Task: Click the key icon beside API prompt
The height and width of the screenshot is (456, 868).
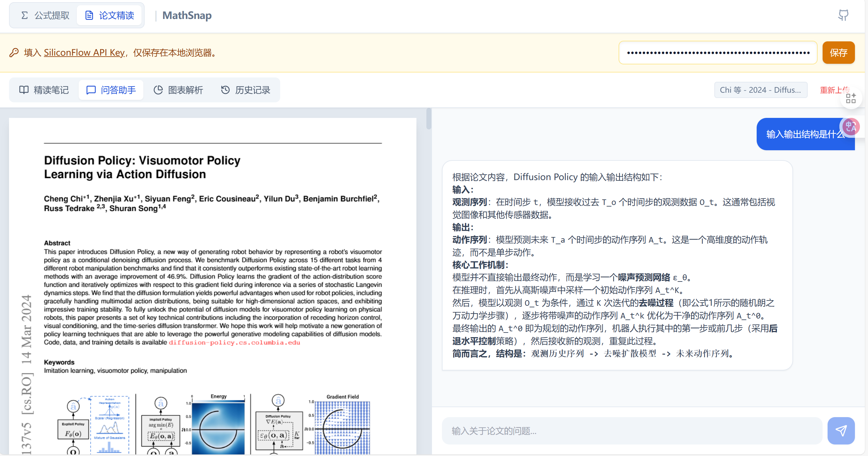Action: [14, 53]
